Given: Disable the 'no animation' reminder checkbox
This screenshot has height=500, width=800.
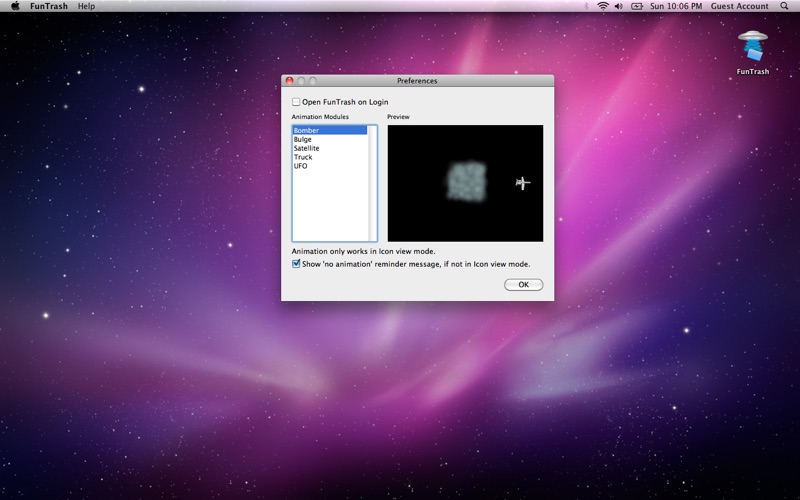Looking at the screenshot, I should pyautogui.click(x=296, y=264).
